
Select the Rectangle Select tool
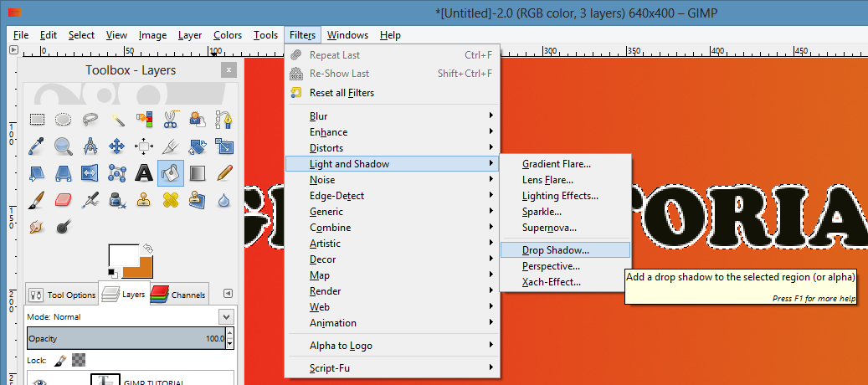click(x=37, y=119)
